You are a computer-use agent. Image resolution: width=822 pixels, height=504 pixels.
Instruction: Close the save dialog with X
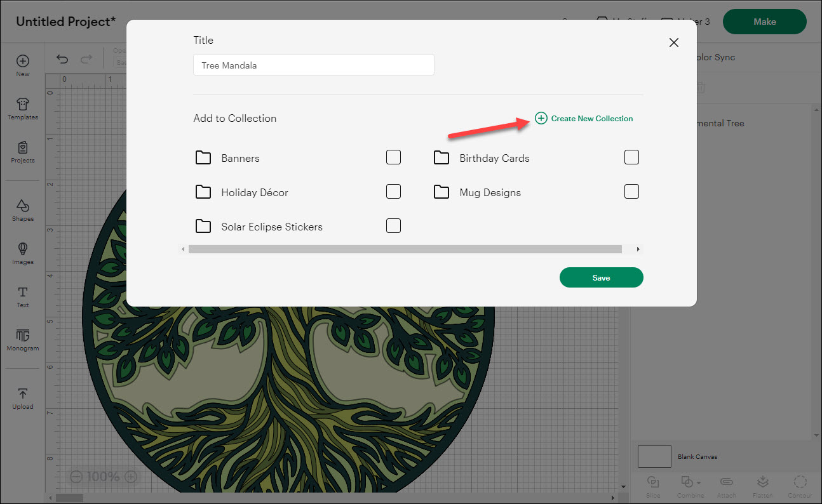(x=674, y=43)
